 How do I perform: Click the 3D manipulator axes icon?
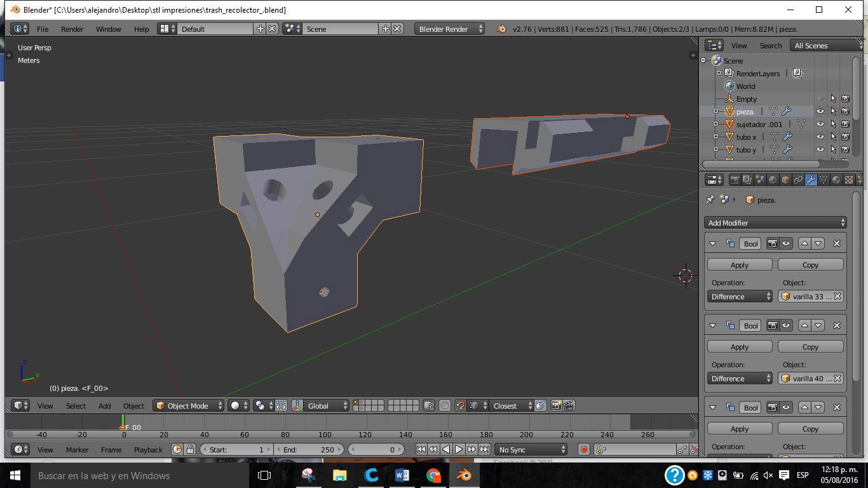click(x=297, y=405)
